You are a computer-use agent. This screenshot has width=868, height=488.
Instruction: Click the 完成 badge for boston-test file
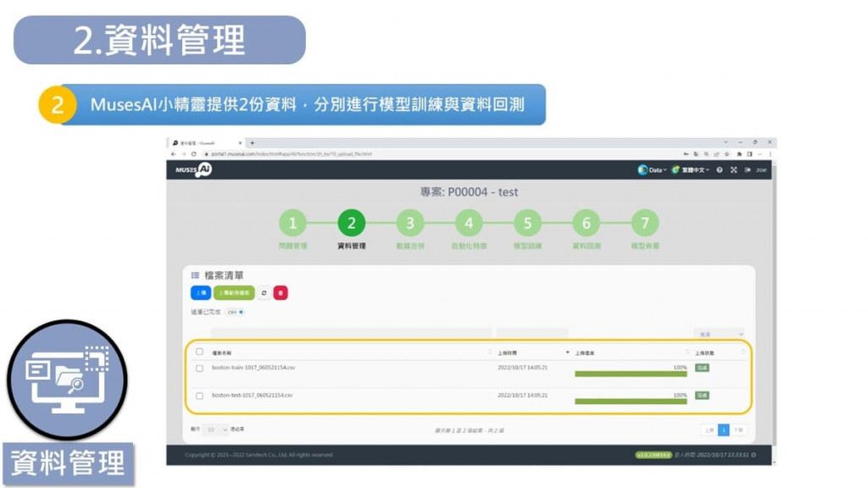click(x=702, y=396)
